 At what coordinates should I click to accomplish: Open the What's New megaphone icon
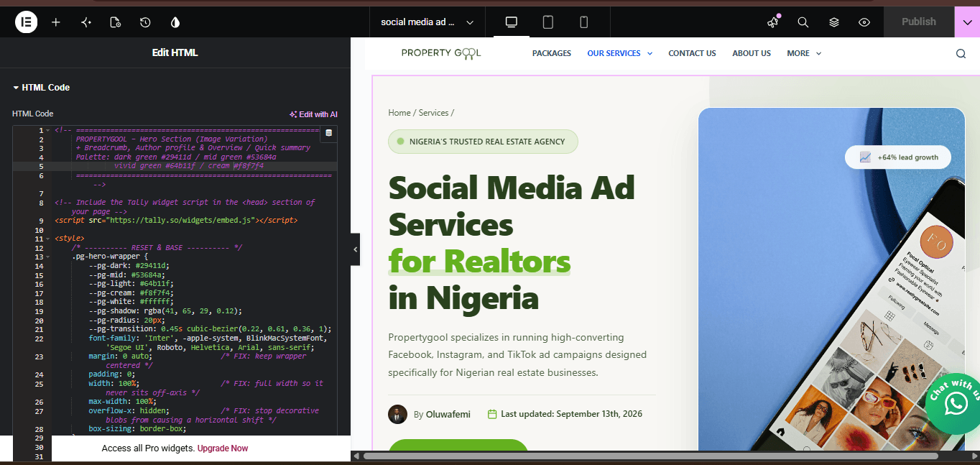tap(773, 22)
